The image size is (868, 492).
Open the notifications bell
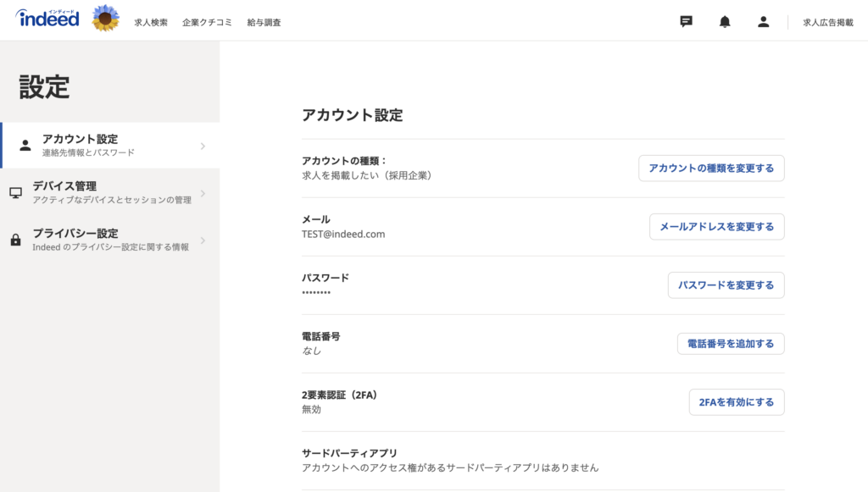coord(725,22)
